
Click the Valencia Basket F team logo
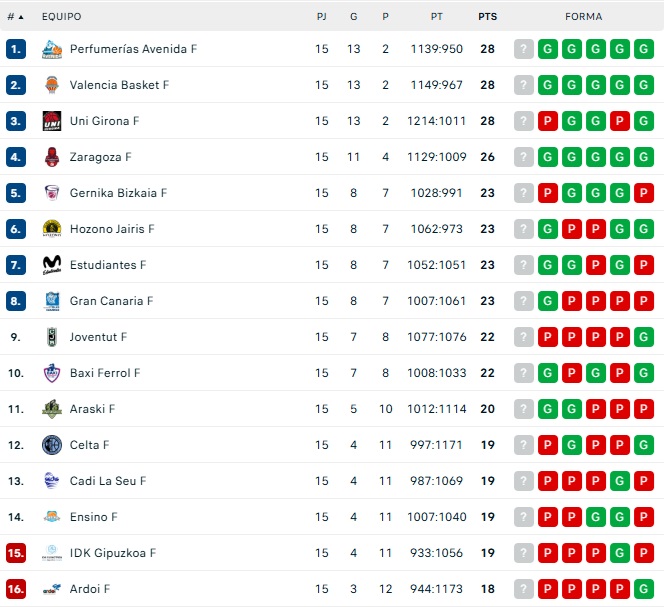(x=52, y=85)
